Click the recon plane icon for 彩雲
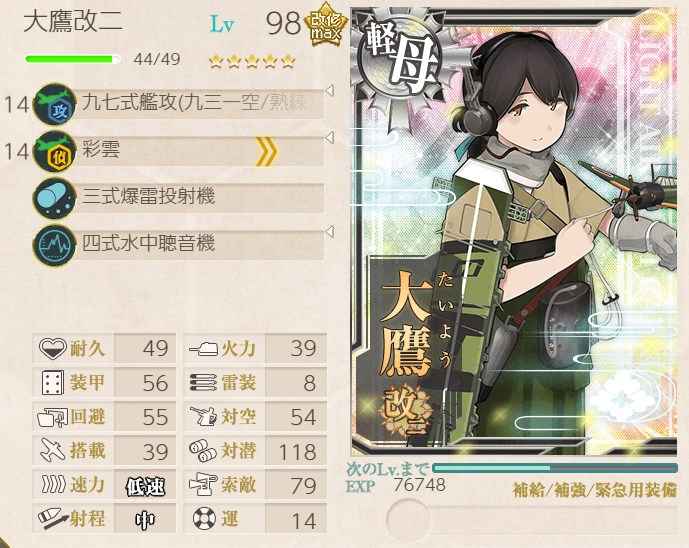The width and height of the screenshot is (689, 548). [x=55, y=151]
